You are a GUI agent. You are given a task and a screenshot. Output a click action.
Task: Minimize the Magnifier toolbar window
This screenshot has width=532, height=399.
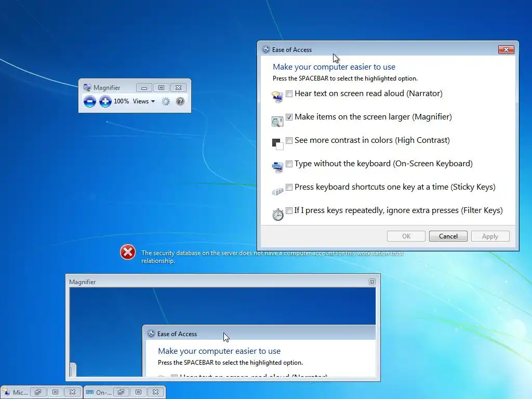pos(144,88)
